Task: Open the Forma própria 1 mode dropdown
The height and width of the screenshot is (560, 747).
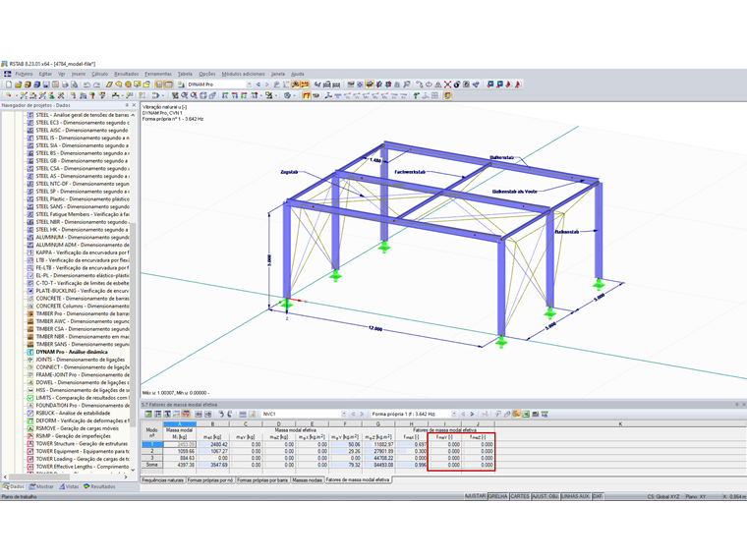Action: (x=453, y=415)
